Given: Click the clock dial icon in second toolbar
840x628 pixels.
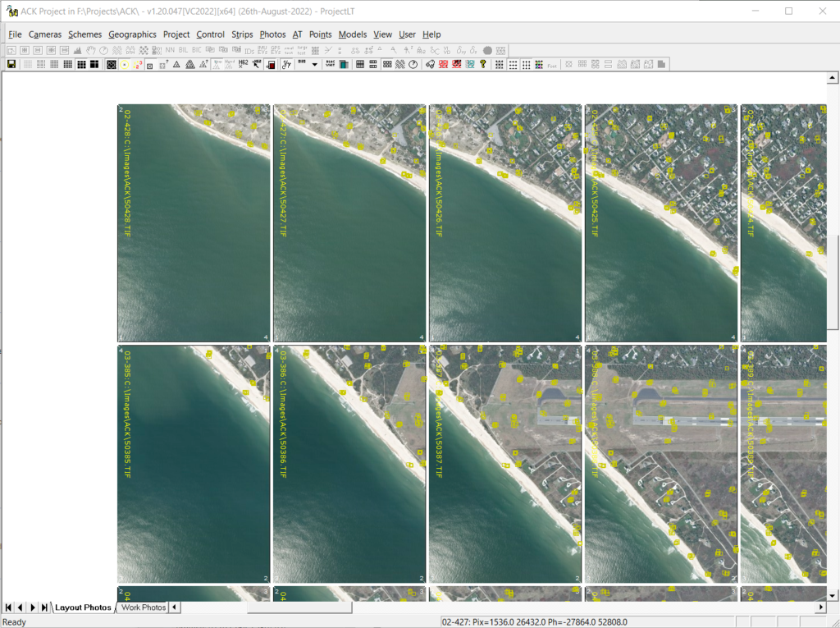Looking at the screenshot, I should click(x=413, y=64).
